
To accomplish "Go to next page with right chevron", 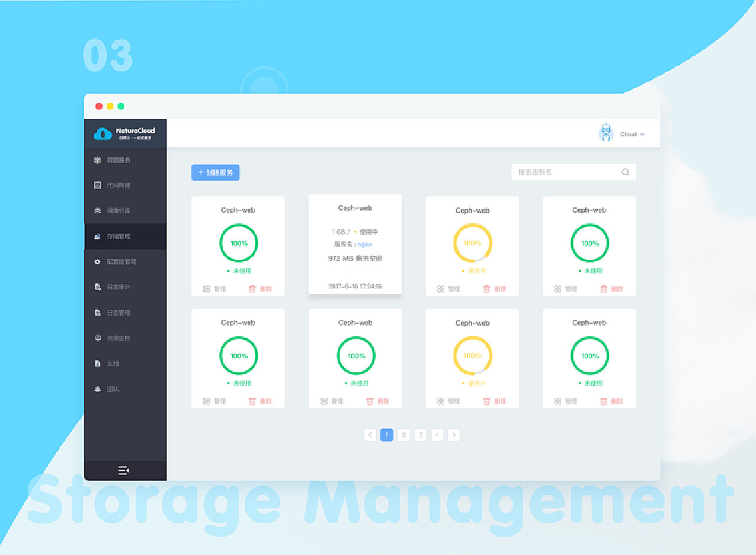I will click(x=454, y=435).
